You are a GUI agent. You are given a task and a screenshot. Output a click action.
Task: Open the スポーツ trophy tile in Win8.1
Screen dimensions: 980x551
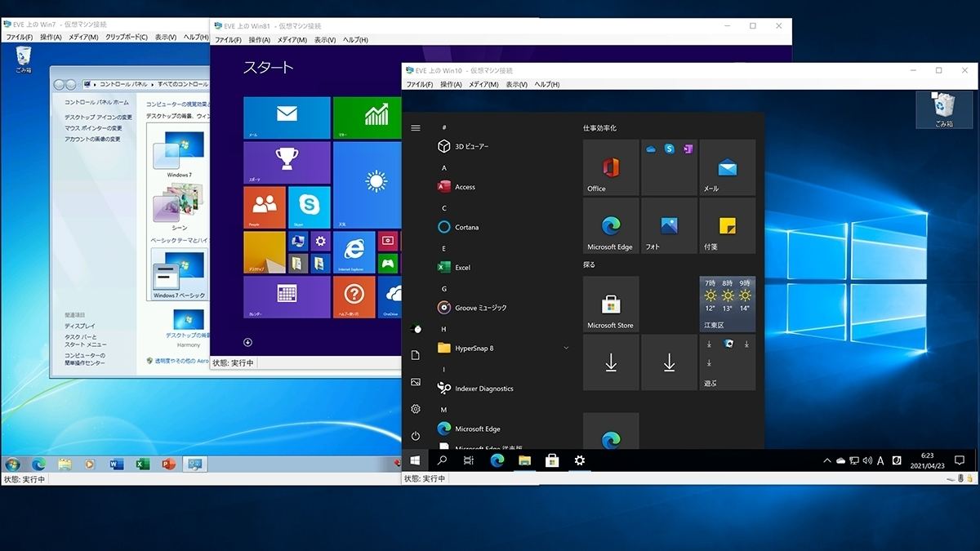coord(287,162)
